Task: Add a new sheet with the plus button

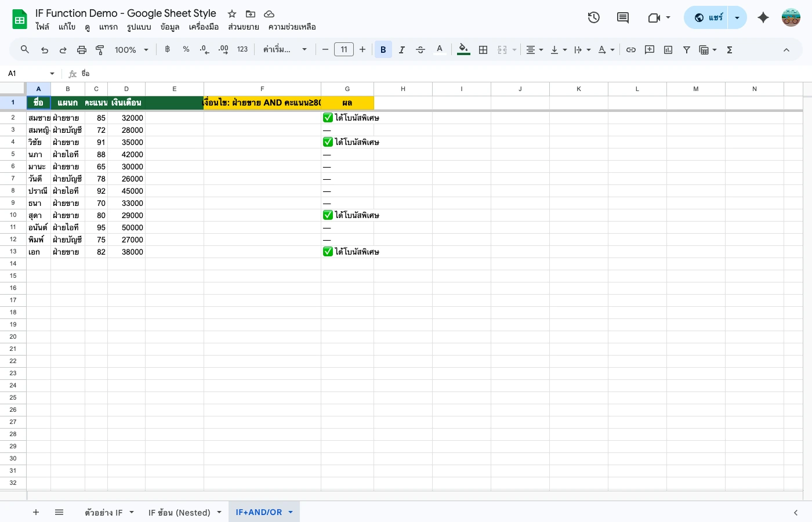Action: point(36,512)
